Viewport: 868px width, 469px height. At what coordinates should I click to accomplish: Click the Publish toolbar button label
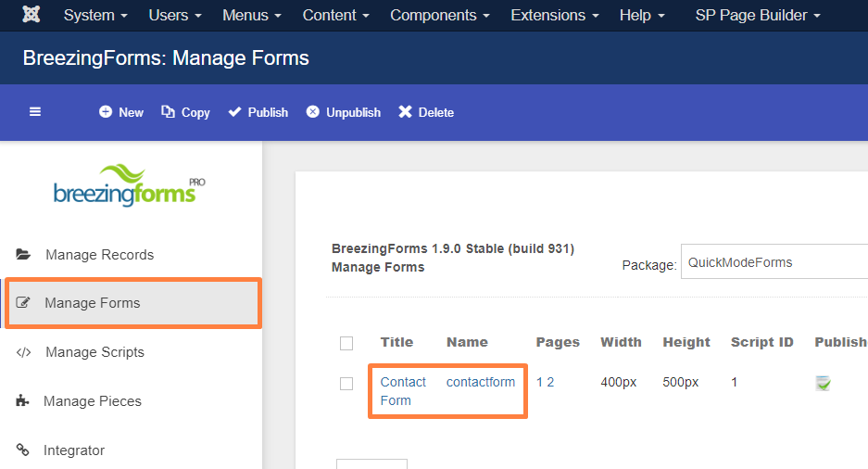(x=268, y=112)
